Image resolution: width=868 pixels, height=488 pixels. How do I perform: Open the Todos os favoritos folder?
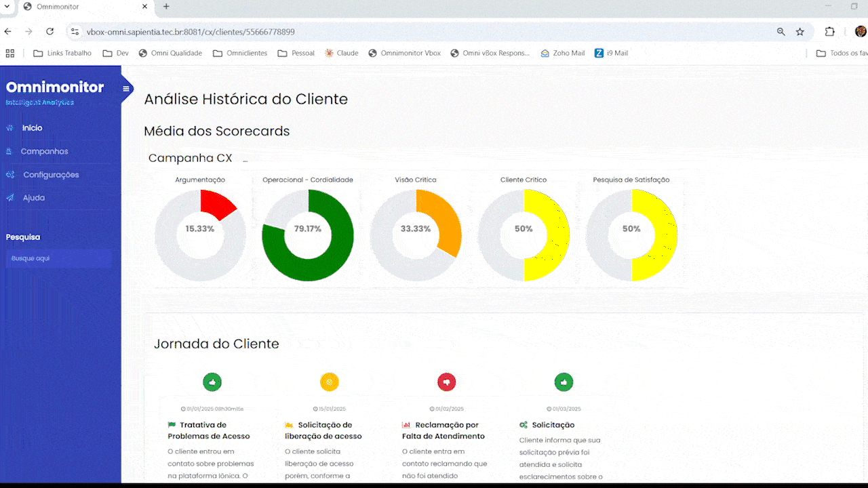tap(842, 53)
